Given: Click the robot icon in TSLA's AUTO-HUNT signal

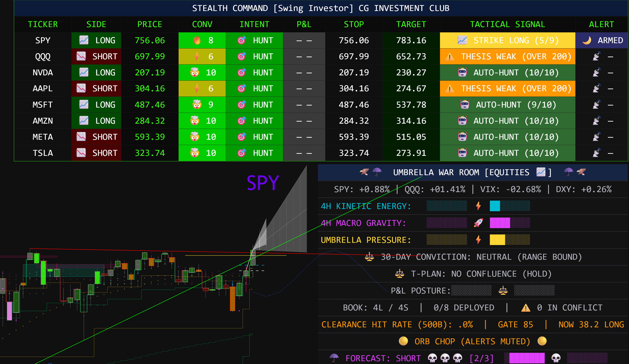Looking at the screenshot, I should click(x=462, y=153).
